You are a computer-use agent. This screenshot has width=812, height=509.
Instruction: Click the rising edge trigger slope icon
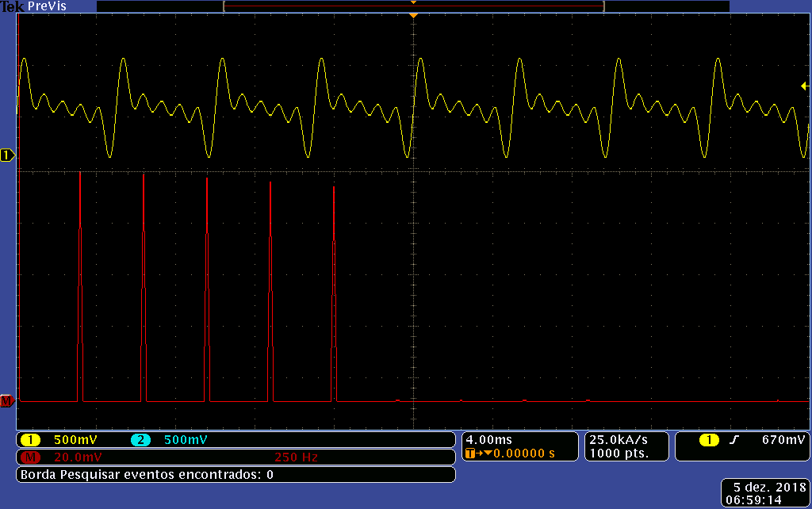[x=733, y=439]
